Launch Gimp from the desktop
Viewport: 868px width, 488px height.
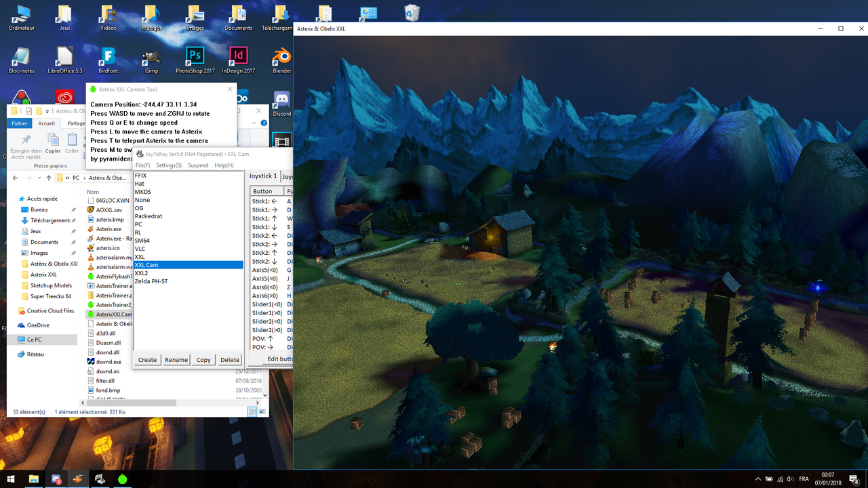pyautogui.click(x=151, y=60)
